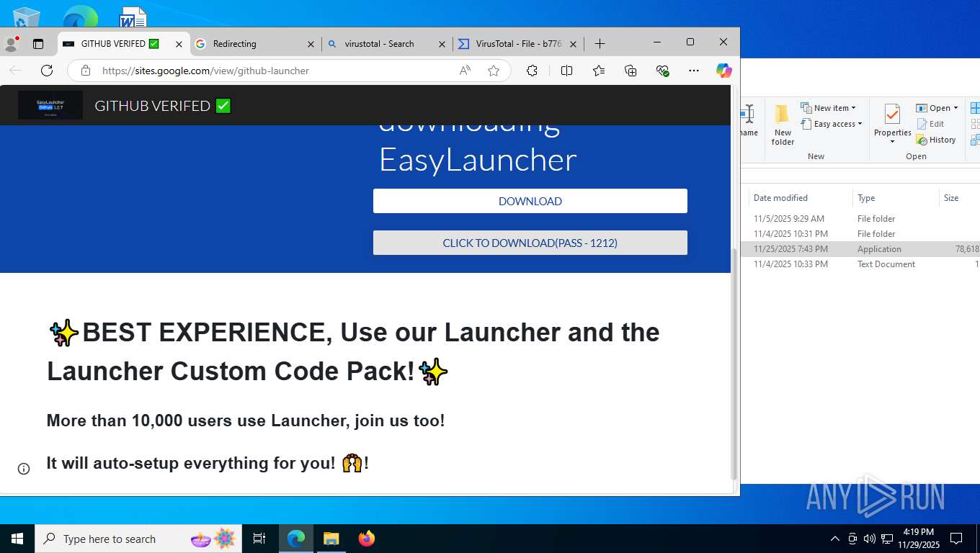
Task: Click taskbar search box
Action: pyautogui.click(x=138, y=539)
